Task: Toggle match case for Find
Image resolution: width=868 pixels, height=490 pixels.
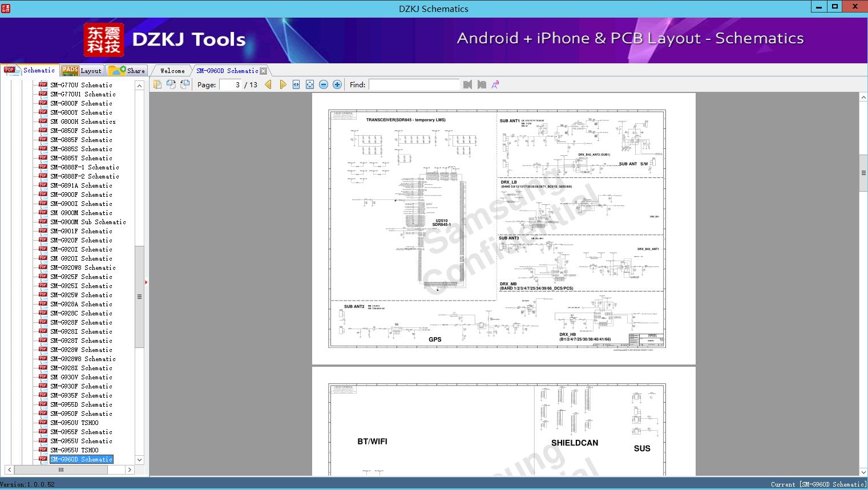Action: point(495,84)
